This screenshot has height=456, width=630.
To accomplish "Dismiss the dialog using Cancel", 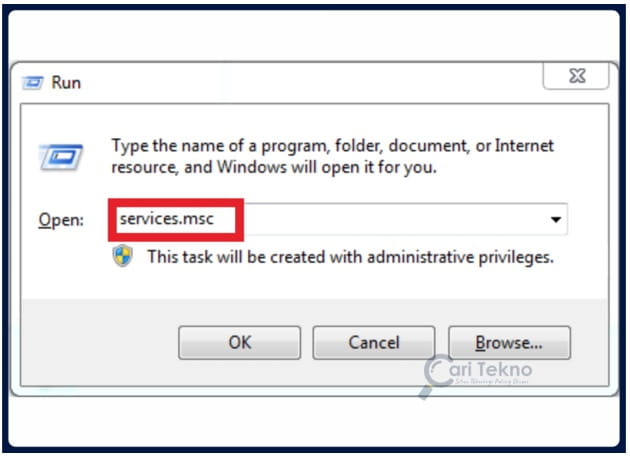I will pyautogui.click(x=374, y=343).
